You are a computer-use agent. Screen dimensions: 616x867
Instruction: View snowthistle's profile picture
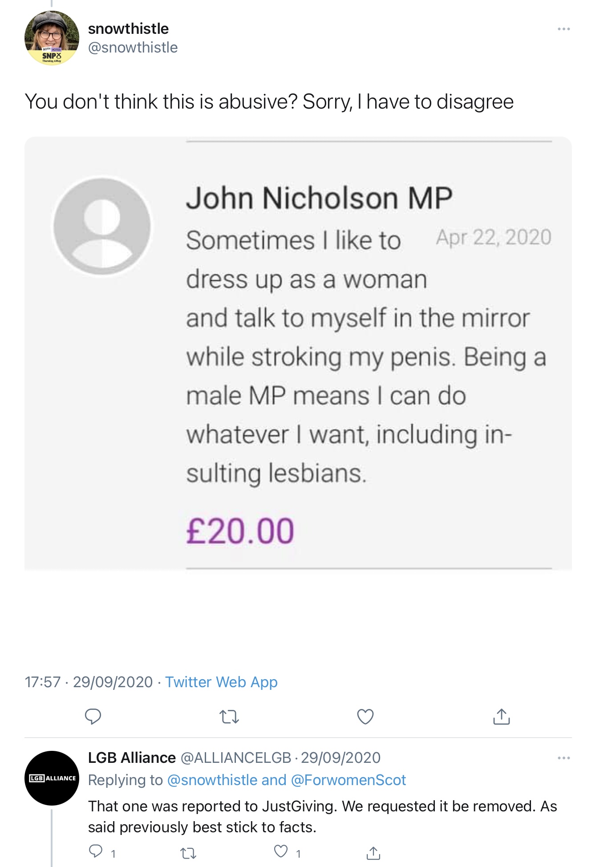[x=52, y=38]
